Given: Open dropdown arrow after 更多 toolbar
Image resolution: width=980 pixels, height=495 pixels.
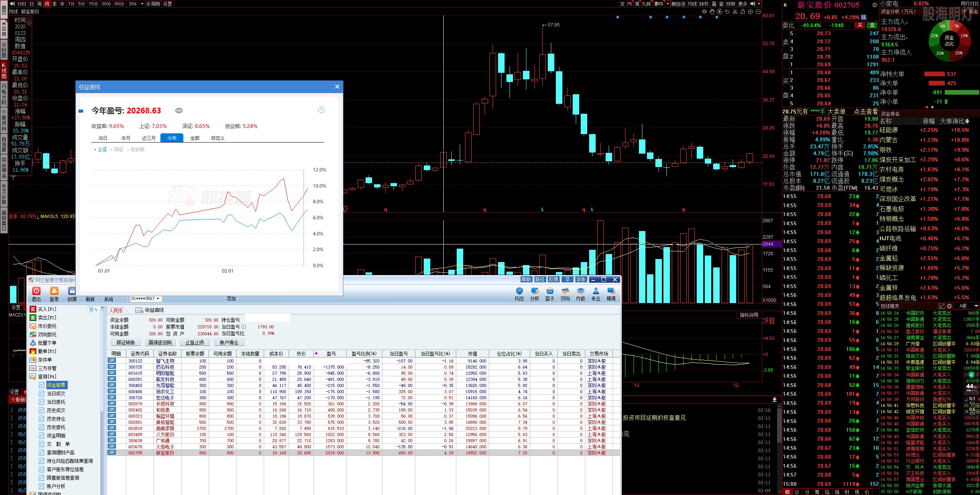Looking at the screenshot, I should click(x=759, y=4).
